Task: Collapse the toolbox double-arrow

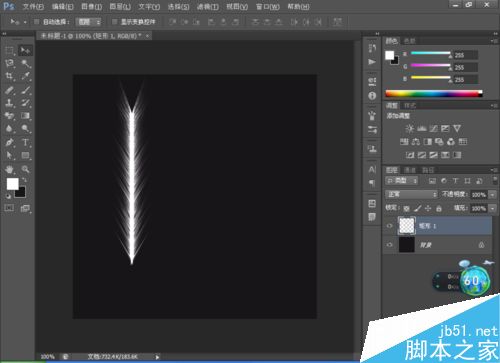Action: click(x=4, y=34)
